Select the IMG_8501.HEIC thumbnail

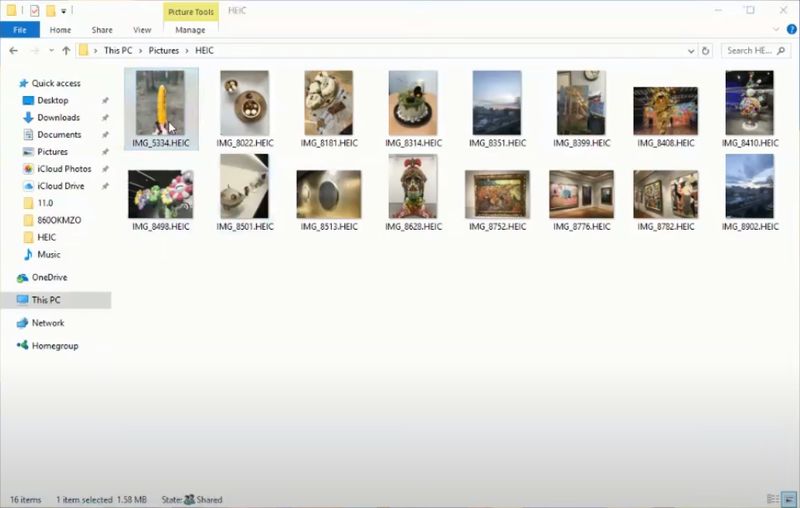[x=245, y=187]
